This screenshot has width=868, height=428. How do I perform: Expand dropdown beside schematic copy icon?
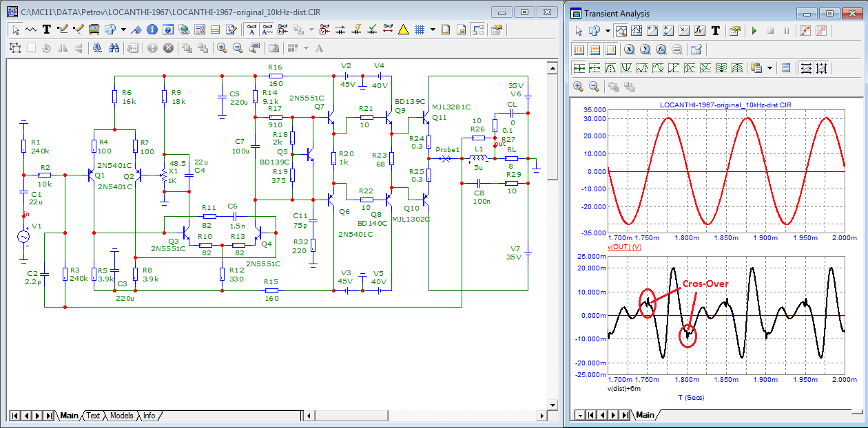[x=123, y=30]
